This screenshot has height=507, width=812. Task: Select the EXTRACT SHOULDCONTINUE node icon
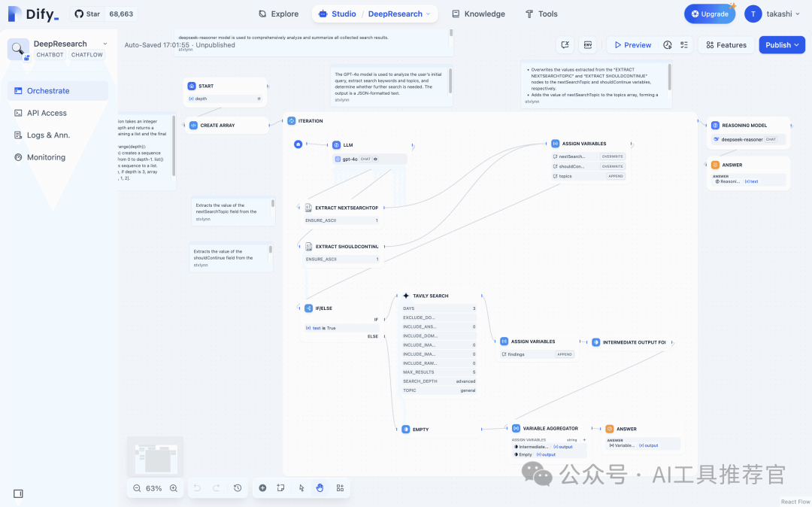coord(309,247)
